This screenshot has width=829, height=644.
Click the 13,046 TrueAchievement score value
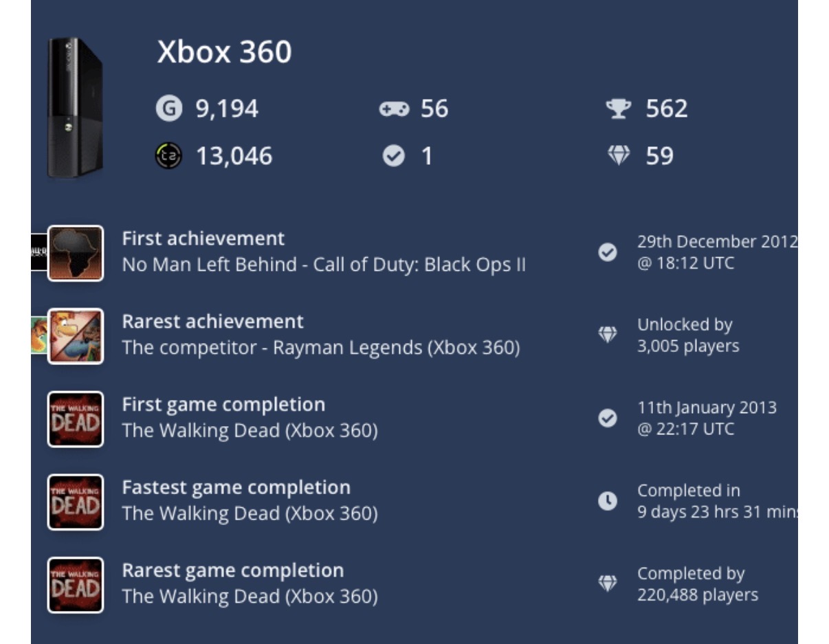tap(234, 157)
